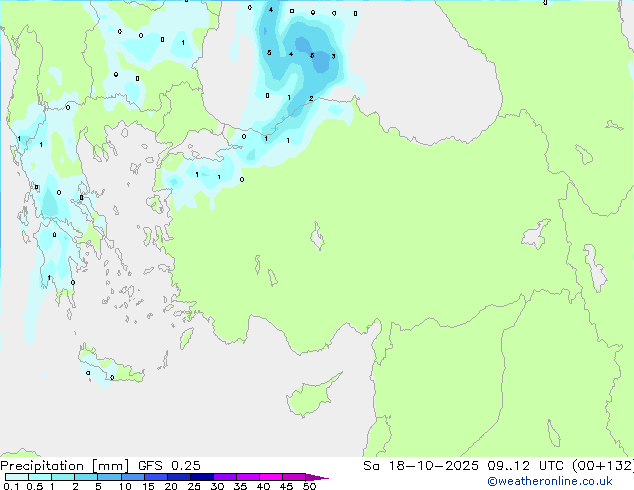This screenshot has width=634, height=490.
Task: Click the '0.1' legend scale label
Action: coord(11,486)
